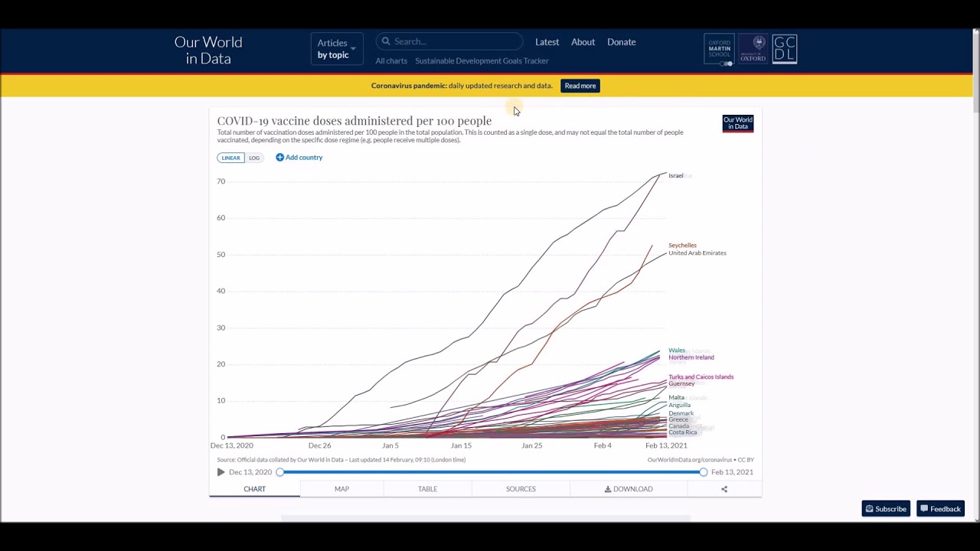Click the DOWNLOAD tab
The width and height of the screenshot is (980, 551).
(629, 489)
